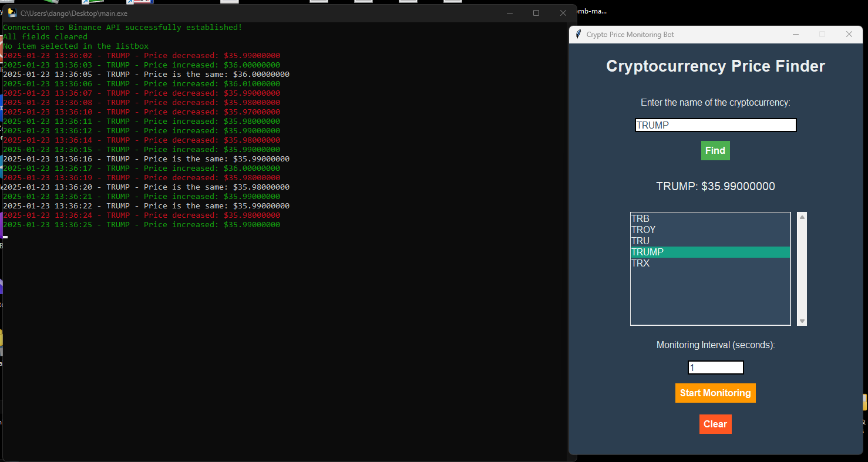The width and height of the screenshot is (868, 462).
Task: Minimize the Crypto Price Monitoring Bot window
Action: click(x=796, y=34)
